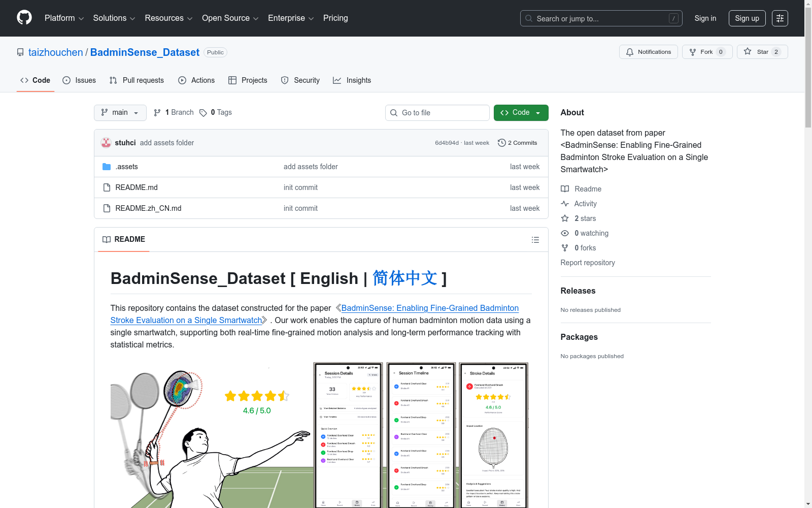
Task: Open the README.zh_CN.md file name
Action: point(148,208)
